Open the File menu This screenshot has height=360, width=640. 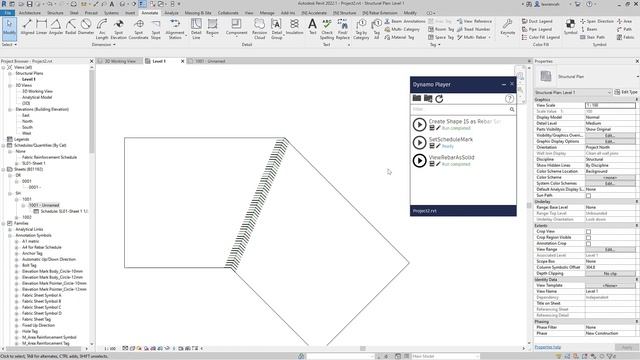(7, 13)
